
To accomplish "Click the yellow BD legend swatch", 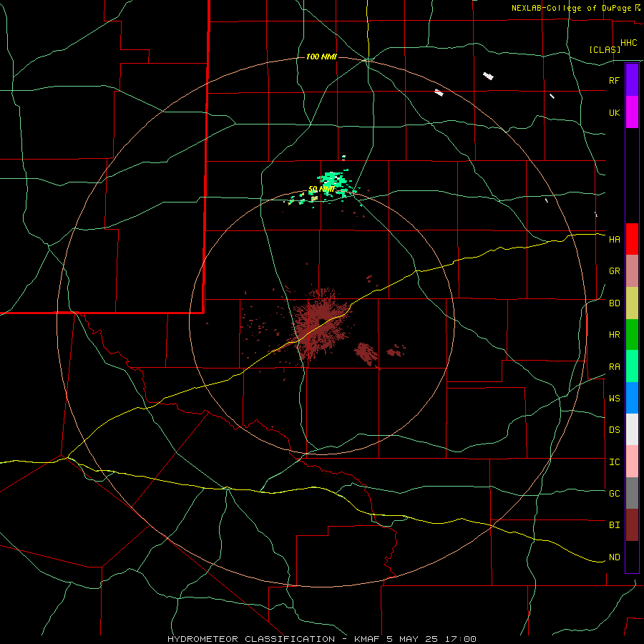I will pos(632,303).
